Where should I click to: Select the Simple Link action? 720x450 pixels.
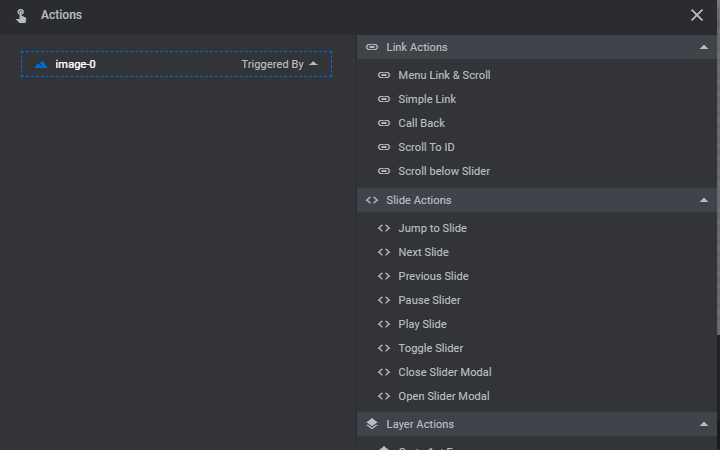click(427, 99)
